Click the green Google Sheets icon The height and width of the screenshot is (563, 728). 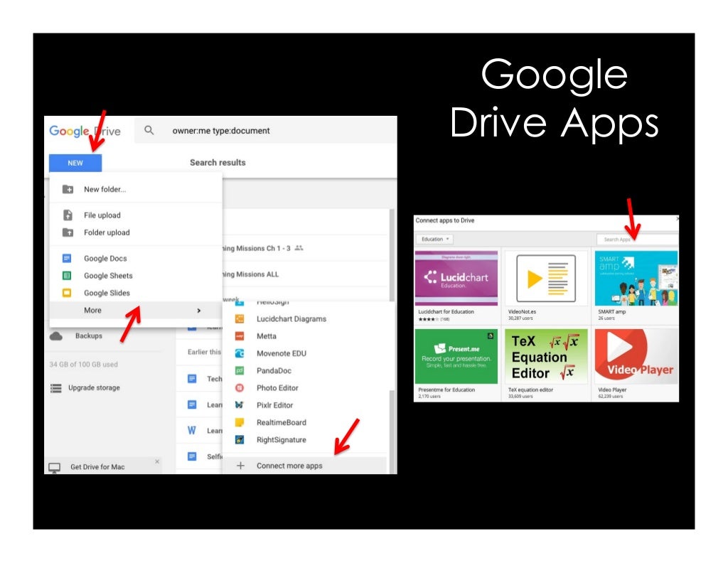[x=67, y=275]
